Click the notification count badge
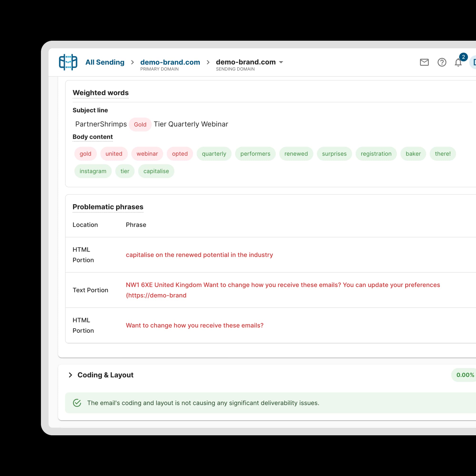This screenshot has height=476, width=476. pyautogui.click(x=463, y=57)
